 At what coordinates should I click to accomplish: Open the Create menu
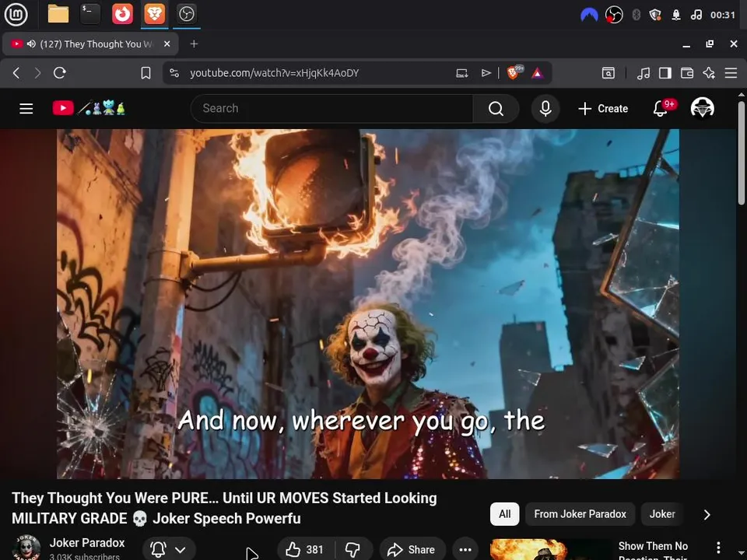coord(603,109)
